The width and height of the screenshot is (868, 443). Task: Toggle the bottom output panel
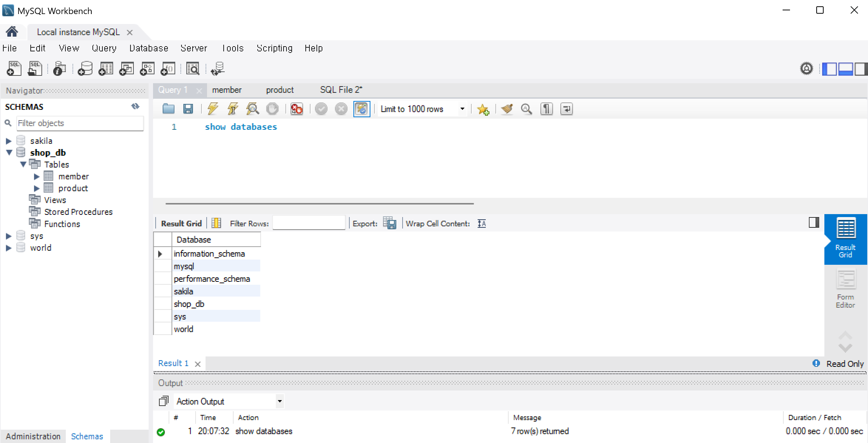845,69
